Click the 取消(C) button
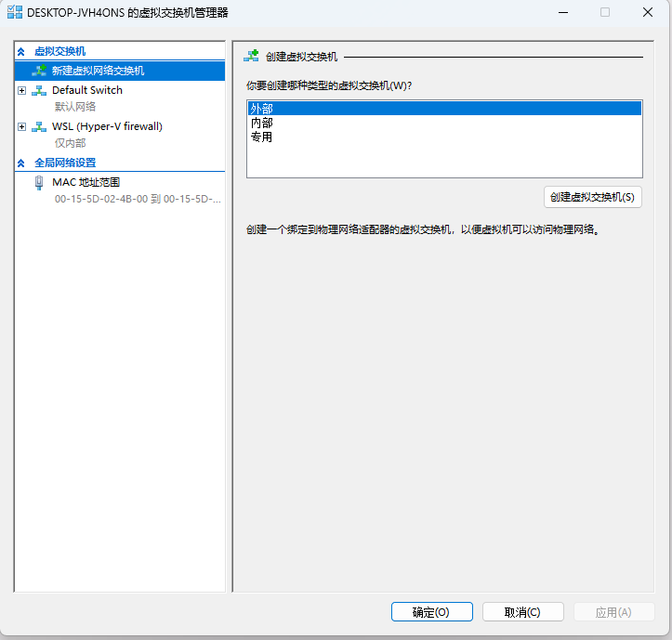Screen dimensions: 672x640 point(522,612)
